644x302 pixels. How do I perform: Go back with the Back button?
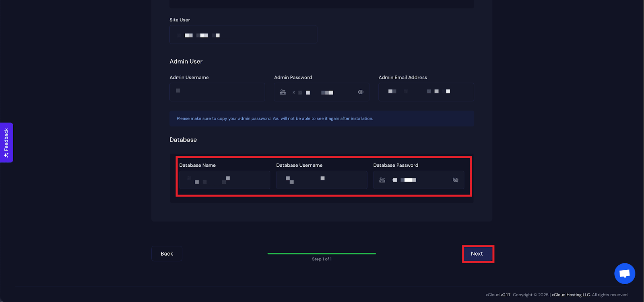pos(167,254)
